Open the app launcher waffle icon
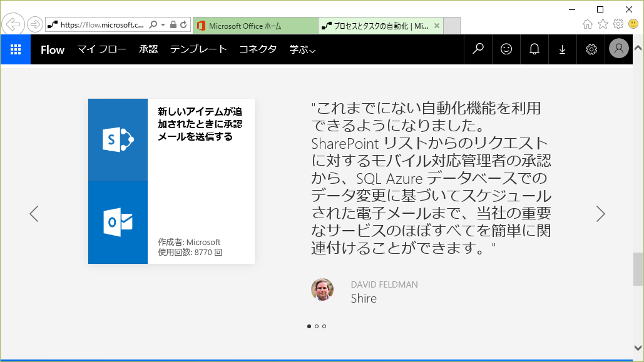Screen dimensions: 644x362 [16, 49]
